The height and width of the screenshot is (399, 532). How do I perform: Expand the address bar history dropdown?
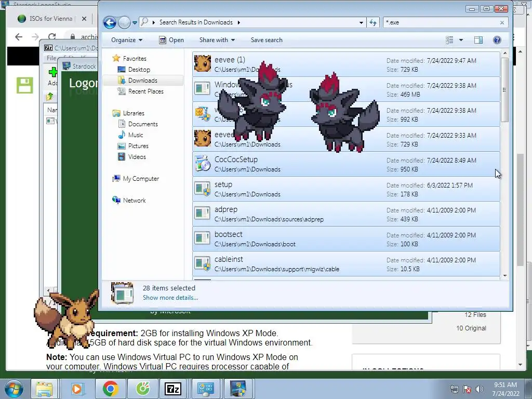tap(361, 23)
